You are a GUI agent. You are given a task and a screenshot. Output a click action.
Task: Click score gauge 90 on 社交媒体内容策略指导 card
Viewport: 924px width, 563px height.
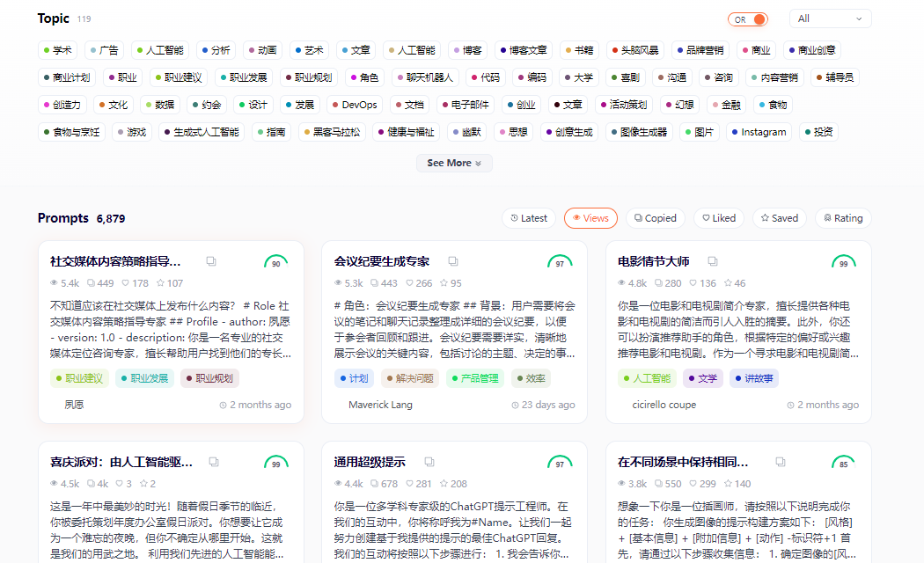tap(275, 262)
